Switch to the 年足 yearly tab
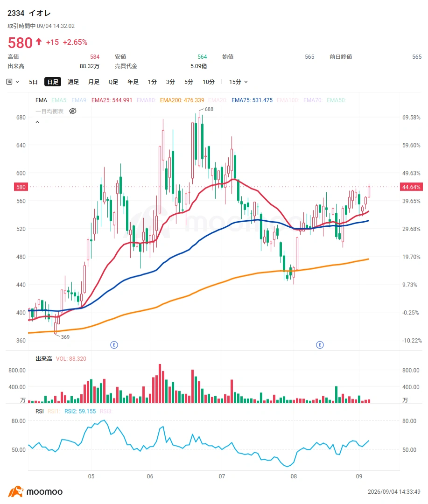Viewport: 428px width, 504px height. click(133, 82)
